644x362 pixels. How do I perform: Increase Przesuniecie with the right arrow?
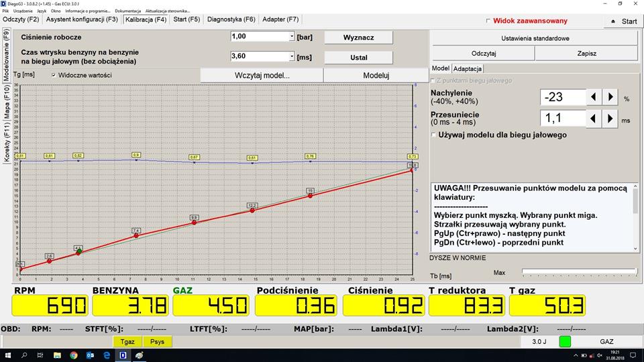pyautogui.click(x=610, y=119)
